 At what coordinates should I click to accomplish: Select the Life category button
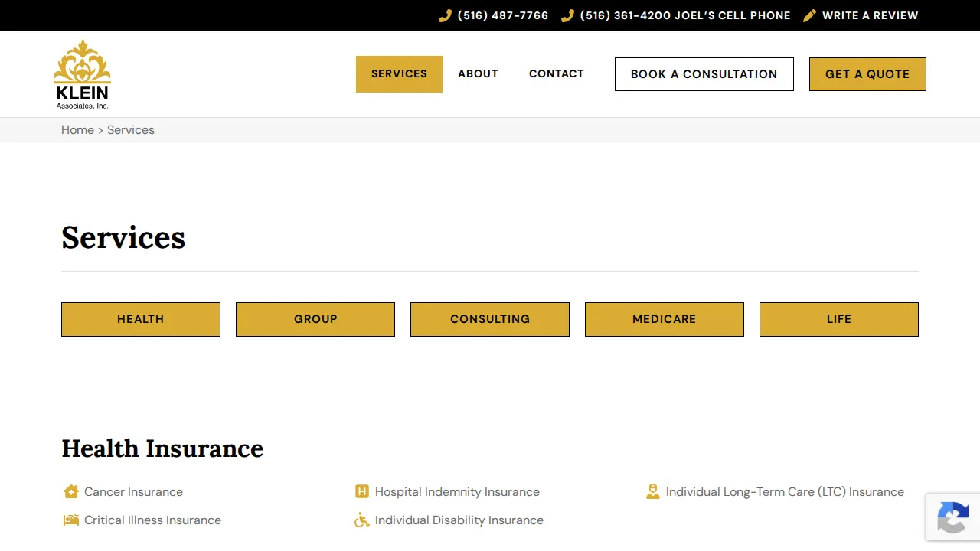(839, 319)
